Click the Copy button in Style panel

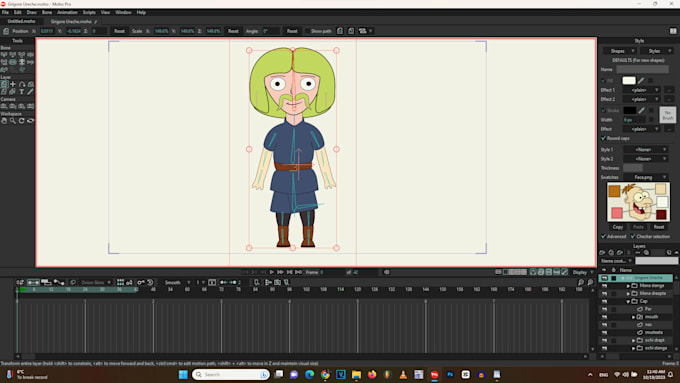tap(618, 227)
